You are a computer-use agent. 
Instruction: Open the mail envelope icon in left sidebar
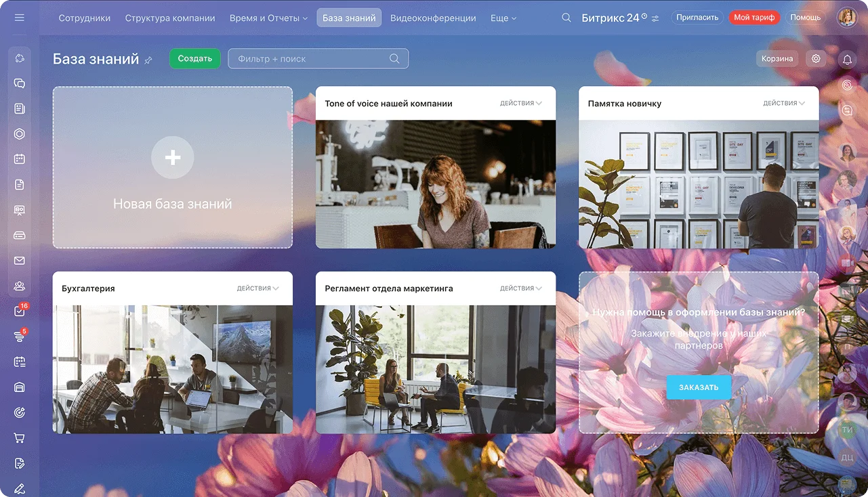[20, 261]
